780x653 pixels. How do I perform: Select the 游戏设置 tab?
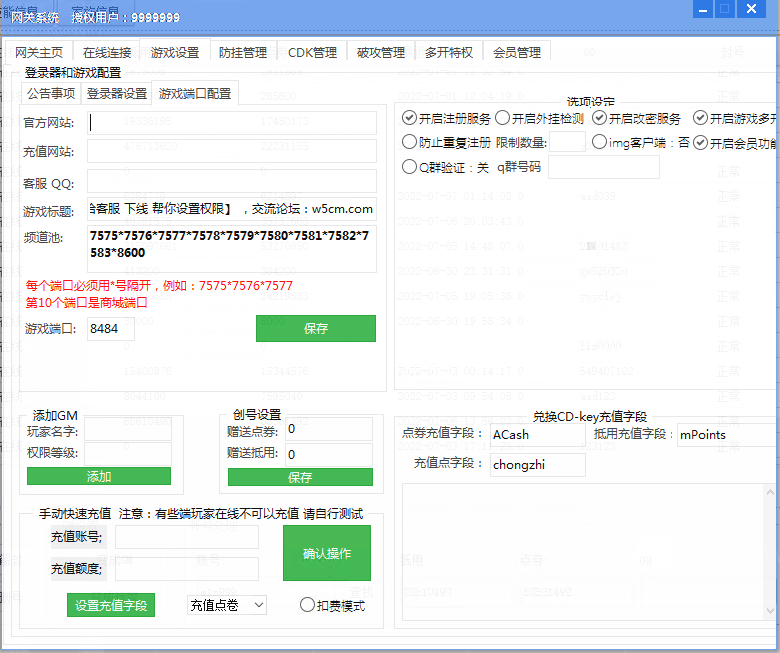point(175,51)
